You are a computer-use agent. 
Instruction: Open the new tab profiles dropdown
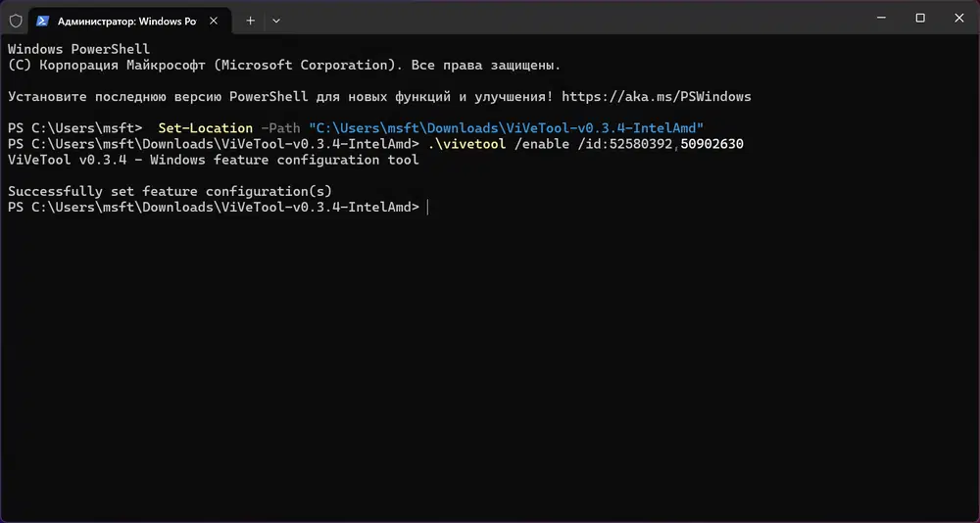point(276,21)
